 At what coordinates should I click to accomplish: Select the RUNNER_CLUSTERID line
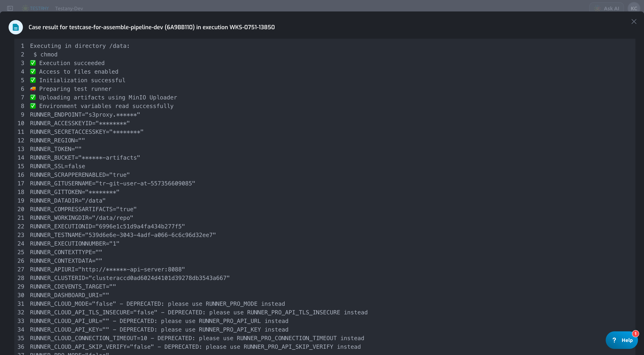pos(130,278)
